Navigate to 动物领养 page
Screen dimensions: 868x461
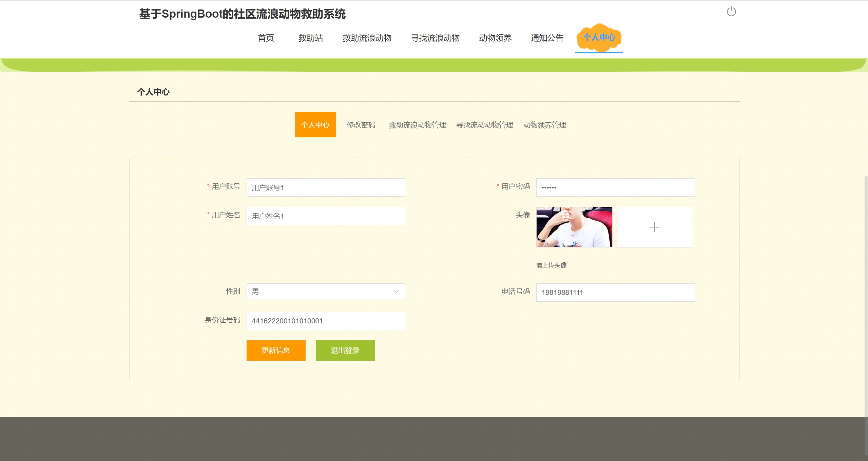[x=495, y=38]
